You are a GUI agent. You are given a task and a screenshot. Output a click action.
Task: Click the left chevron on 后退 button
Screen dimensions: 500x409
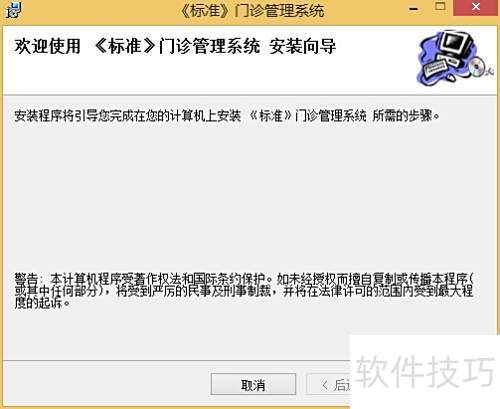point(325,385)
